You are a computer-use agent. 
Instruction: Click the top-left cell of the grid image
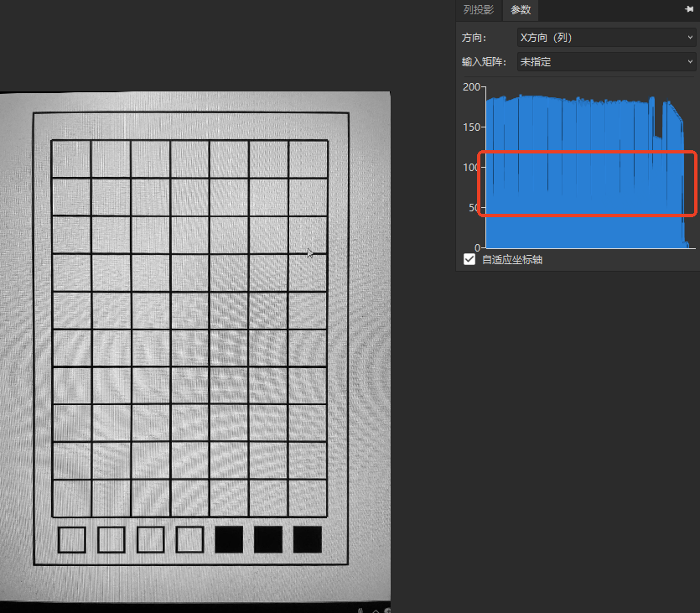pos(71,159)
